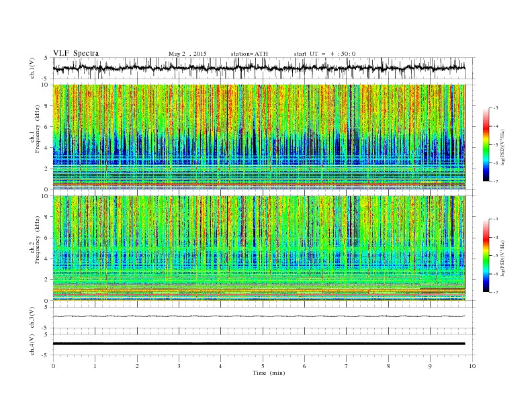
Task: Click the time axis tick label "3"
Action: pyautogui.click(x=179, y=366)
